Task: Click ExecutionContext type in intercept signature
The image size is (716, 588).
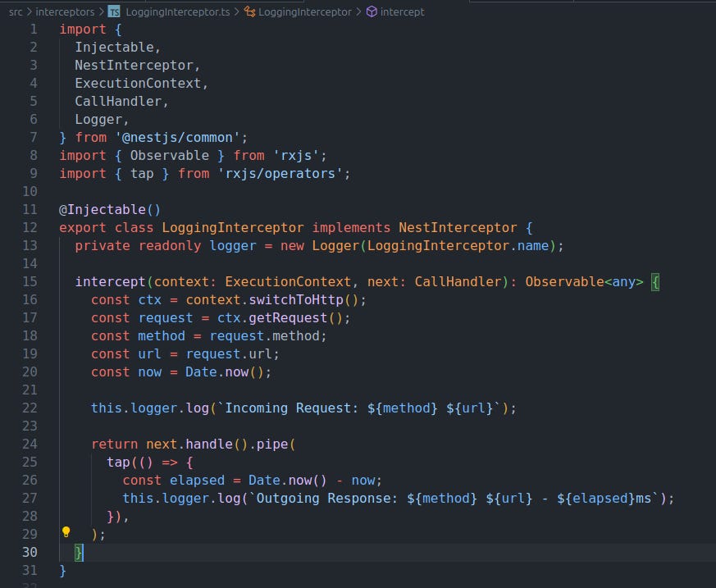Action: pos(288,281)
